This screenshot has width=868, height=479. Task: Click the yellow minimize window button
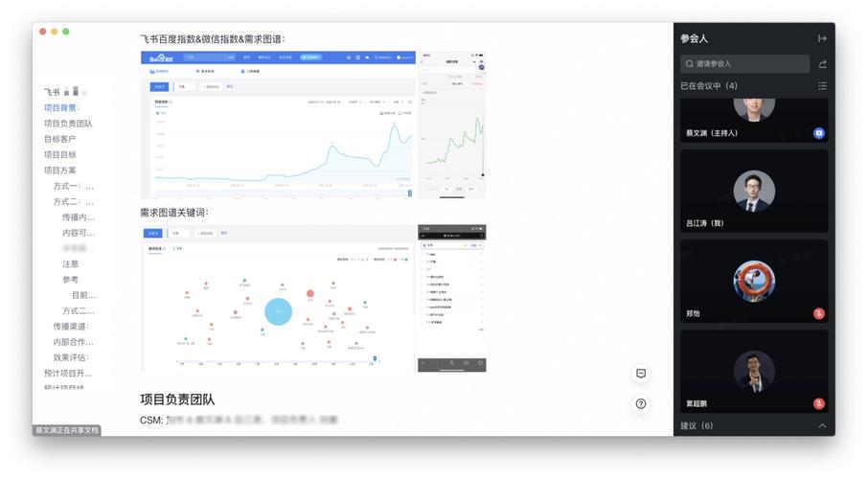[x=55, y=32]
